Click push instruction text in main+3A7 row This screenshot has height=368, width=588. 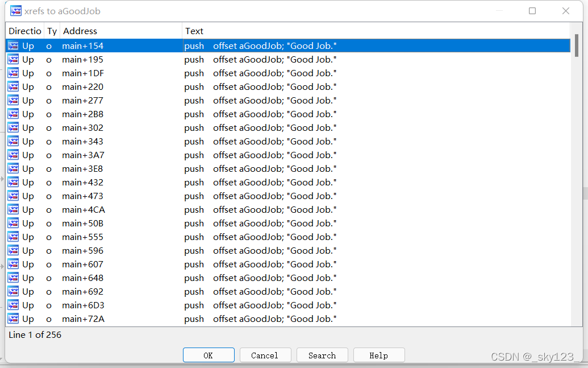pyautogui.click(x=194, y=155)
